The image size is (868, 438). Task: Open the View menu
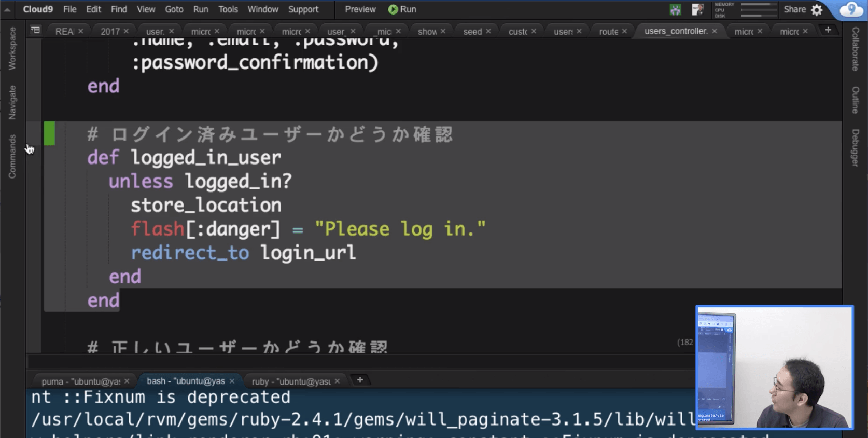[146, 9]
